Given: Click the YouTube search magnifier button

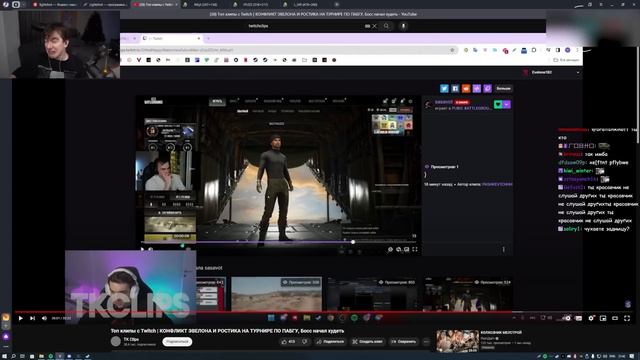Looking at the screenshot, I should [386, 26].
